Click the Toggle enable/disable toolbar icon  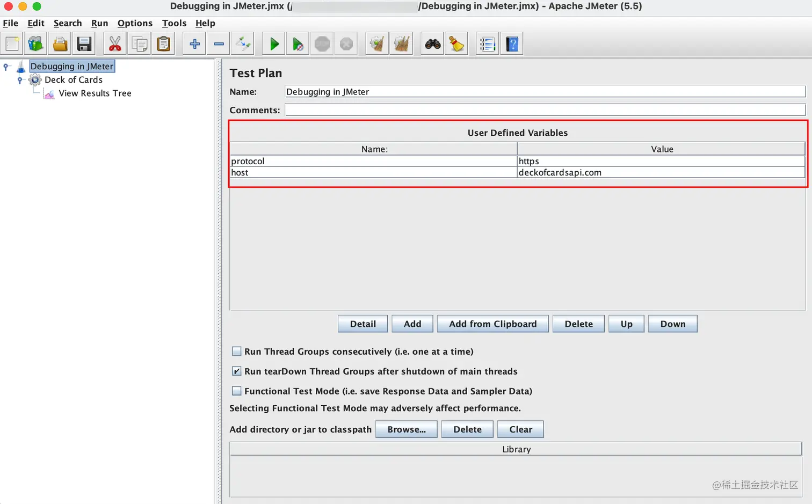coord(243,44)
